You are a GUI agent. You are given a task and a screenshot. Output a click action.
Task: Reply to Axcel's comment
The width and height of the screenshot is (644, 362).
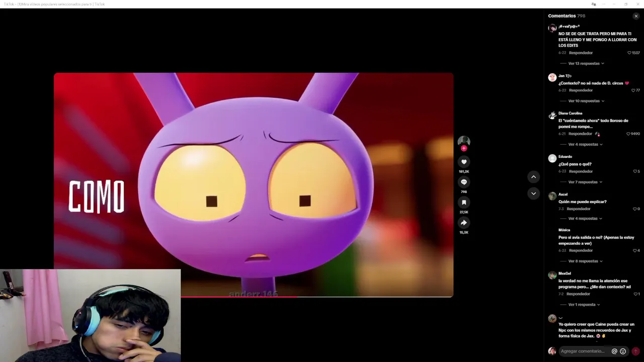point(579,209)
